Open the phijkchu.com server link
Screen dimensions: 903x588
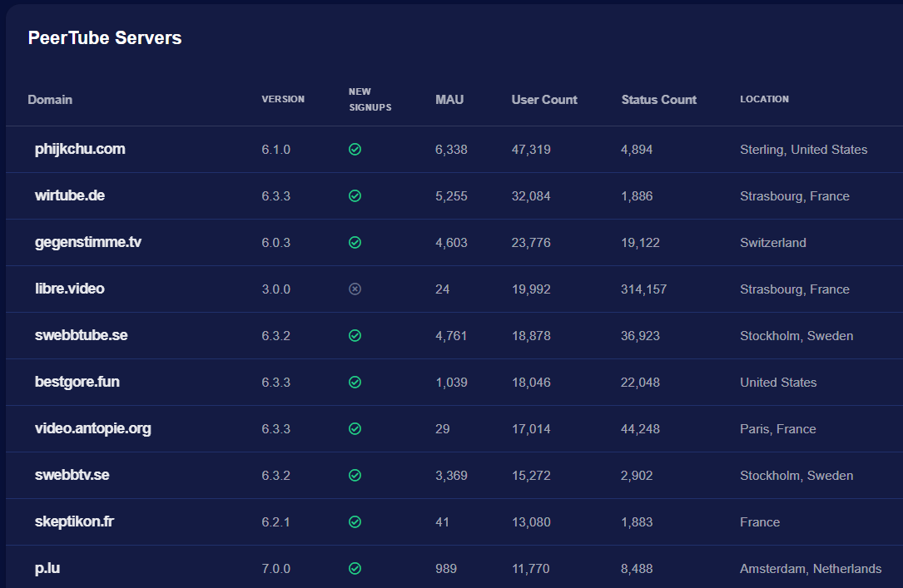pyautogui.click(x=80, y=149)
